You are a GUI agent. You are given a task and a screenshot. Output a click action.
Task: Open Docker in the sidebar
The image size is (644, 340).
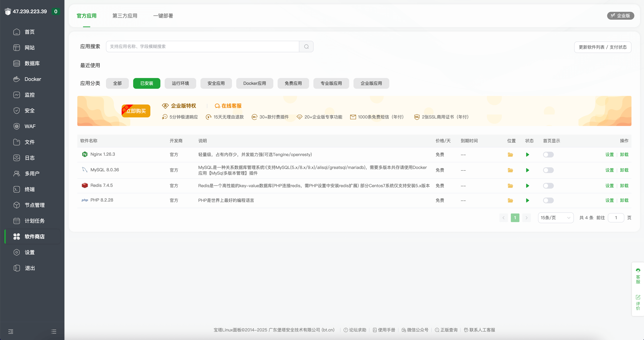coord(33,79)
